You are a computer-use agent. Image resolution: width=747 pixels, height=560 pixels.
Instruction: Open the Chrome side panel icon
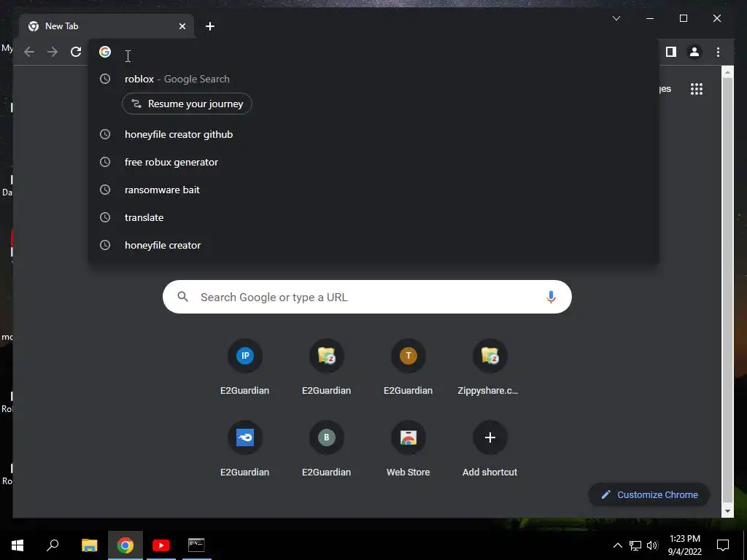click(671, 52)
